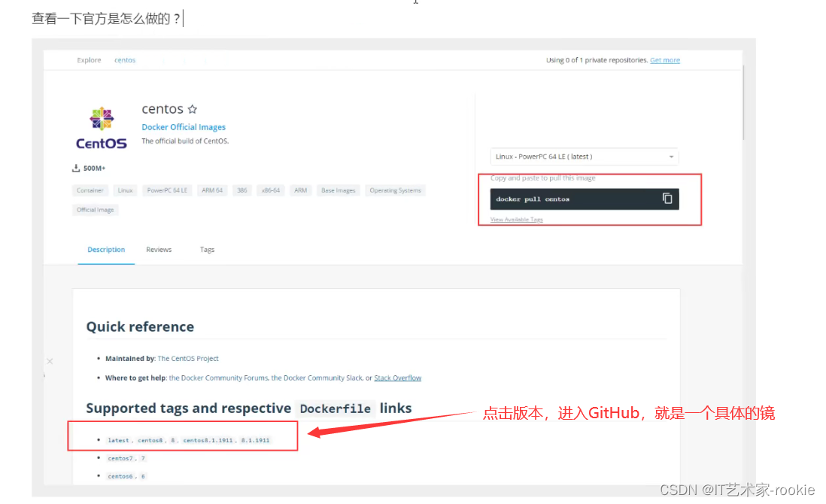
Task: Select the Linux tag chip
Action: (126, 190)
